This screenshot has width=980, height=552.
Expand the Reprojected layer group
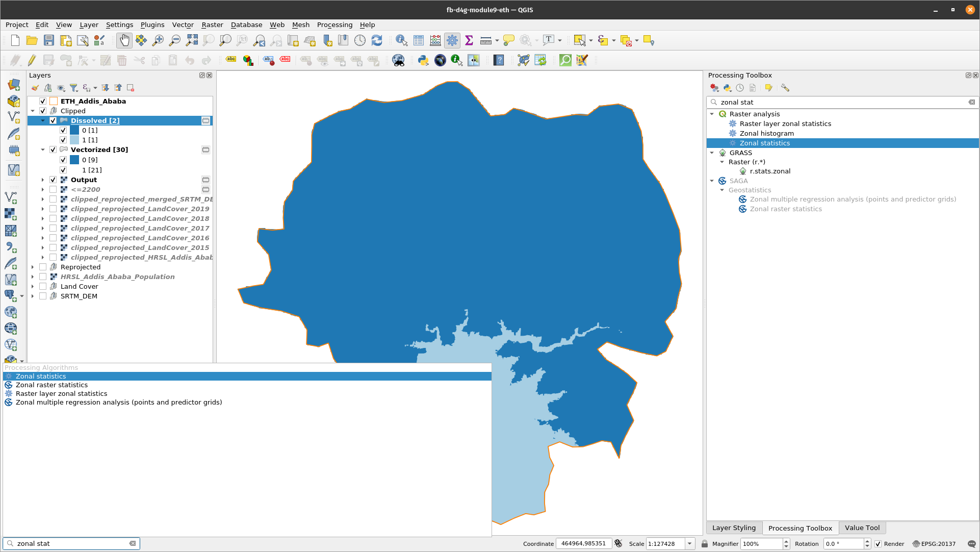pos(32,267)
